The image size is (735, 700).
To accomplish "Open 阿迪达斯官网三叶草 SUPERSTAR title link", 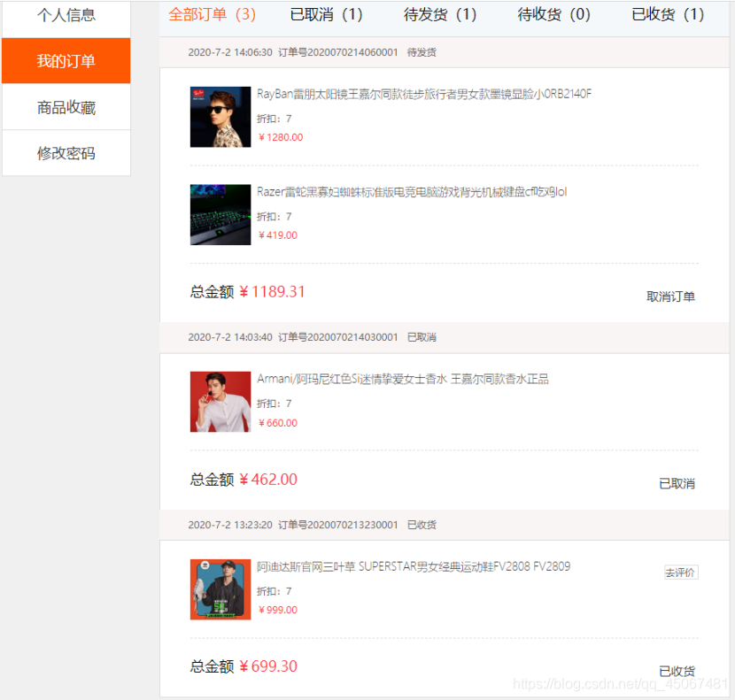I will pyautogui.click(x=414, y=567).
